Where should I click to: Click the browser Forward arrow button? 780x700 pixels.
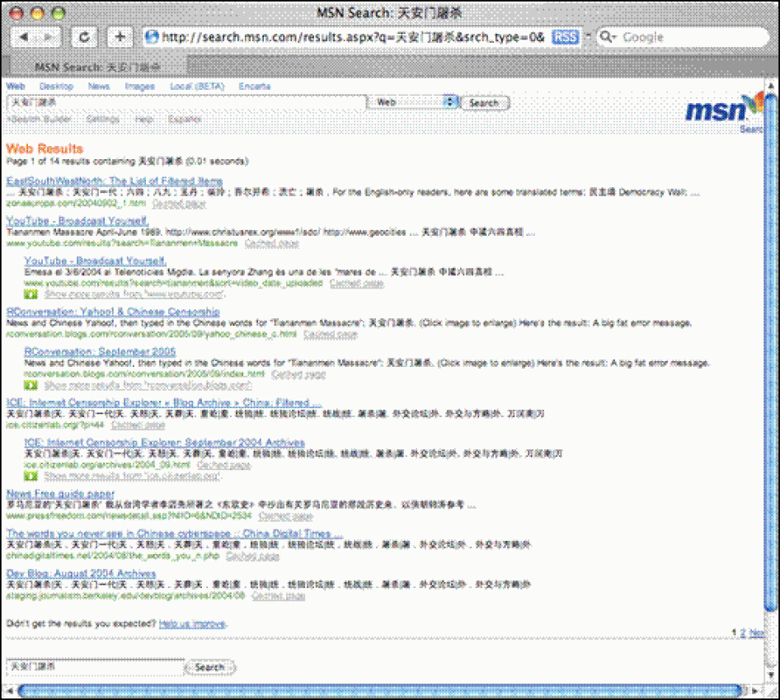pos(49,37)
